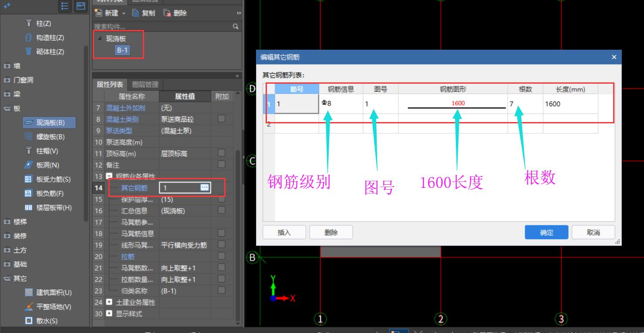Toggle the 附加 checkbox for 线形马凳 row

click(x=221, y=245)
